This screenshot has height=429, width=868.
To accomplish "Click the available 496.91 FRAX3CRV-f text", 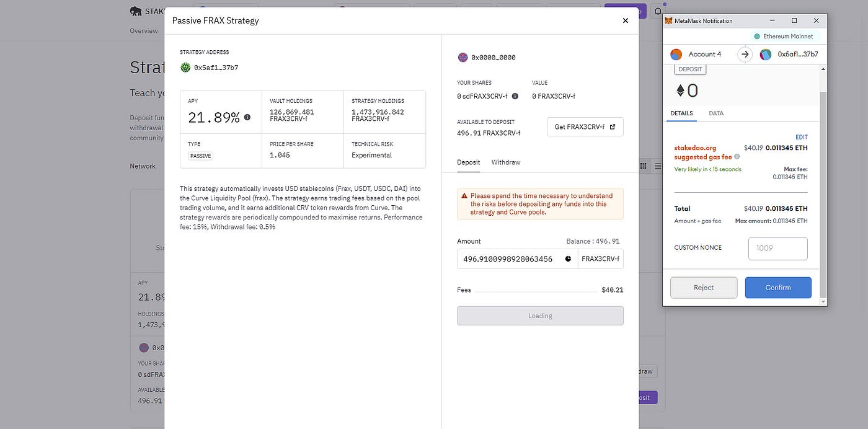I will click(x=489, y=133).
